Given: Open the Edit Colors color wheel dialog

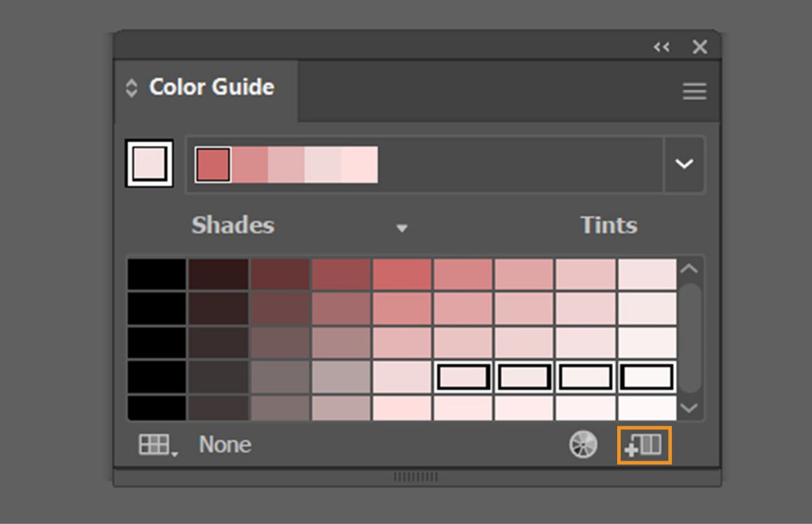Looking at the screenshot, I should pos(583,445).
